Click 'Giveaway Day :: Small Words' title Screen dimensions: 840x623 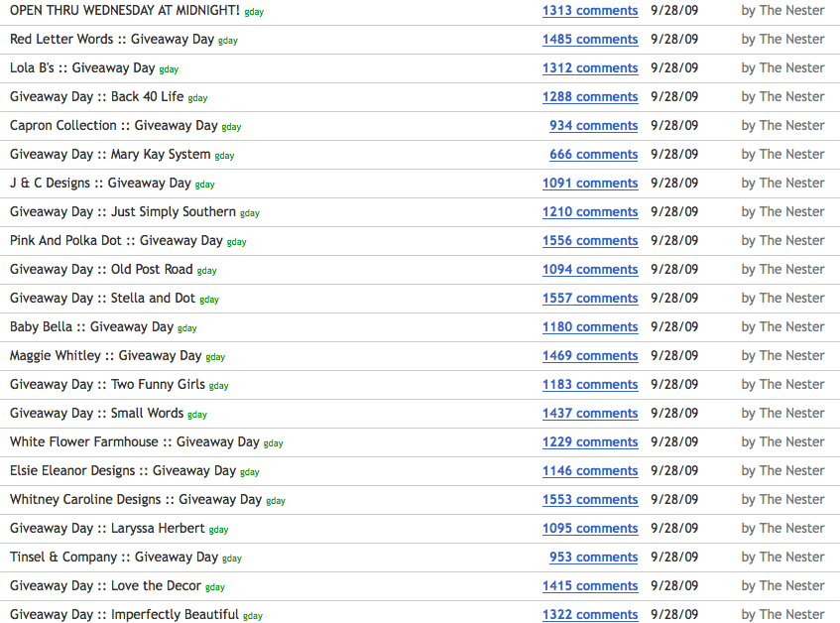[96, 413]
